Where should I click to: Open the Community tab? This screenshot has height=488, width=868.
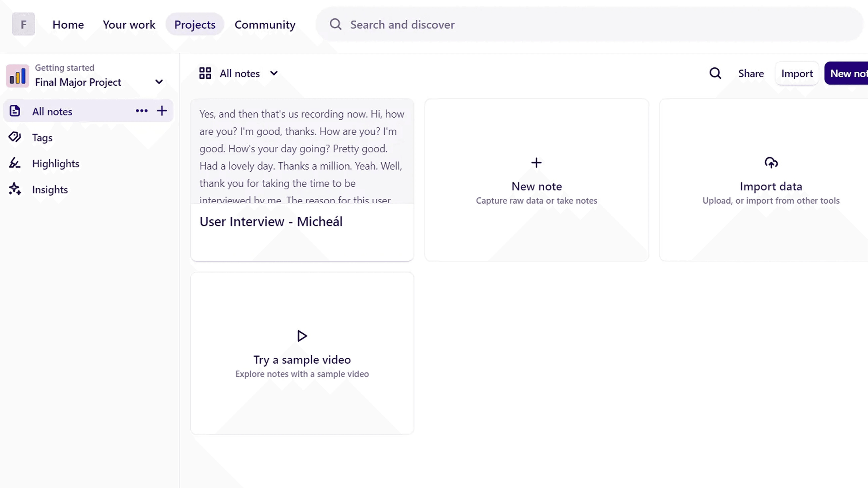pyautogui.click(x=265, y=25)
